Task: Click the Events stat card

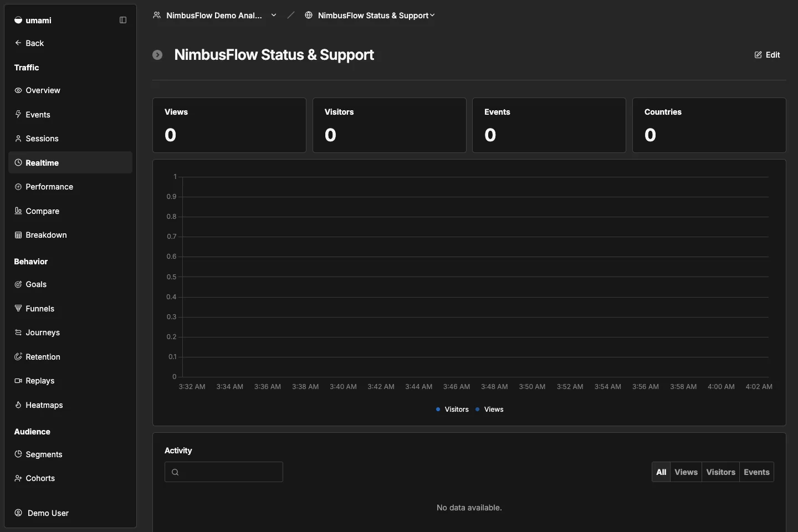Action: (549, 125)
